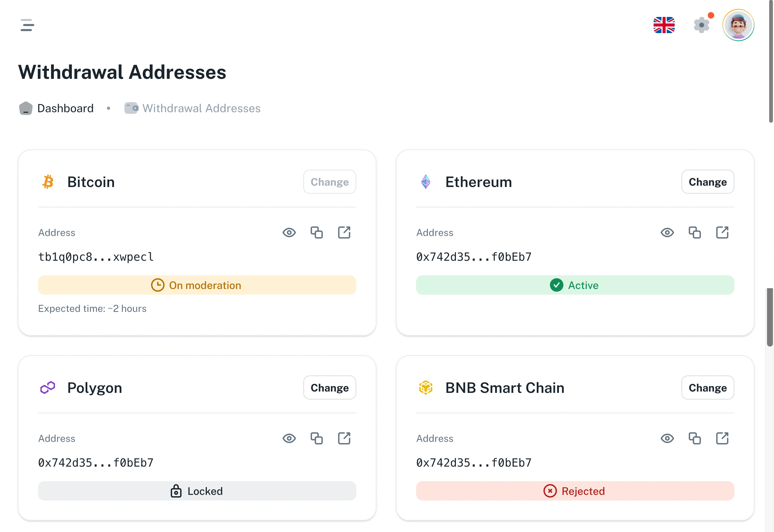The width and height of the screenshot is (774, 532).
Task: Copy the BNB Smart Chain address
Action: coord(695,438)
